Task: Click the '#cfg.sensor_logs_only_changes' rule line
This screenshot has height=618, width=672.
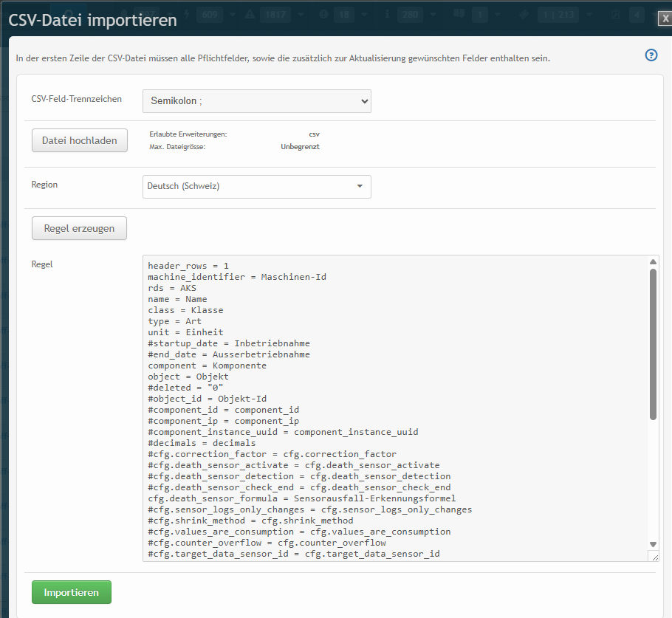Action: 310,510
